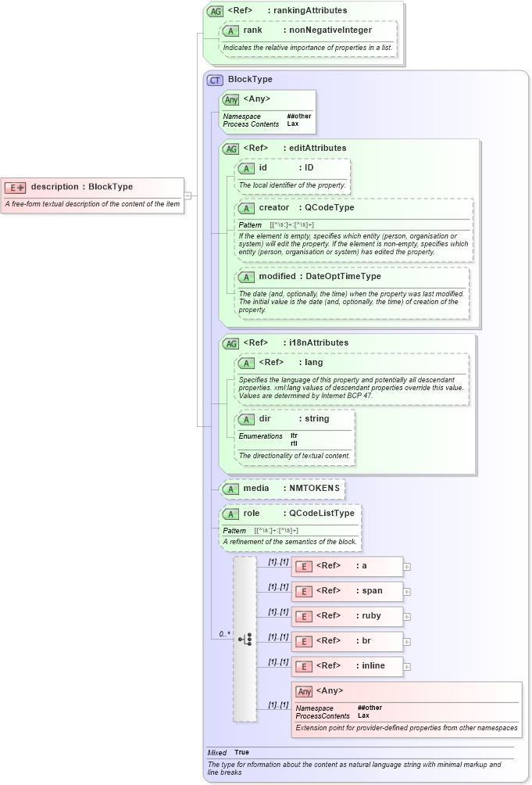Viewport: 532px width, 785px height.
Task: Select the nonNegativeInteger type text
Action: click(x=330, y=30)
